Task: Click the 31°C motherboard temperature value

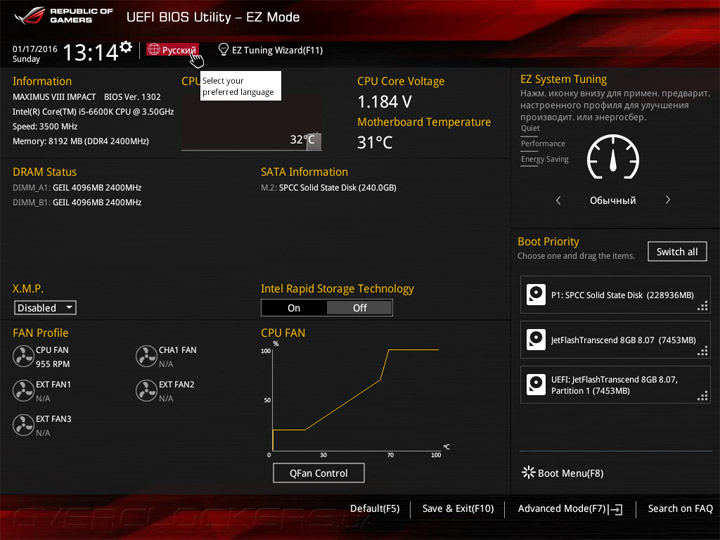Action: point(375,142)
